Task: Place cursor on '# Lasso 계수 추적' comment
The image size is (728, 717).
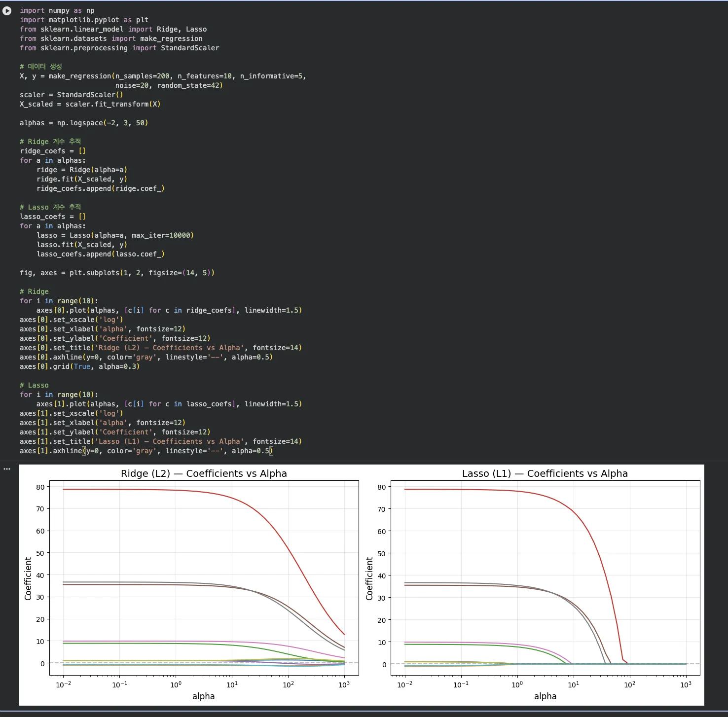Action: pyautogui.click(x=50, y=207)
